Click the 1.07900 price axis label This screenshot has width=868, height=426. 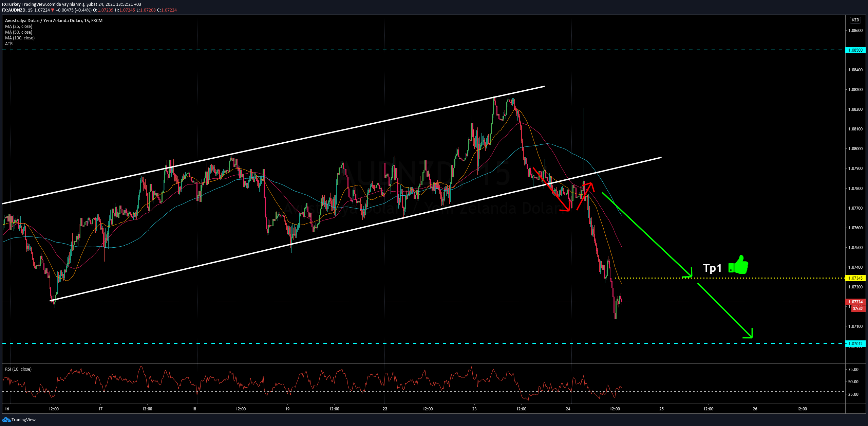coord(855,168)
